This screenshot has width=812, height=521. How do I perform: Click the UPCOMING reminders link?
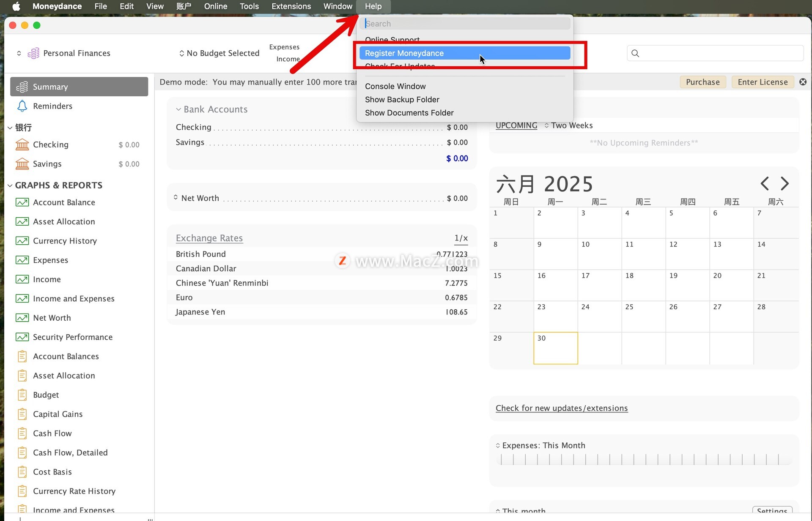point(516,125)
